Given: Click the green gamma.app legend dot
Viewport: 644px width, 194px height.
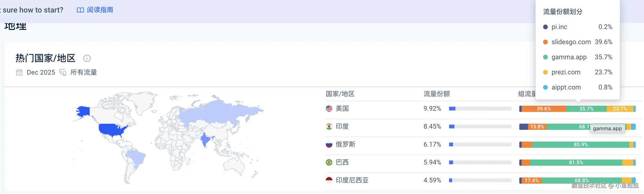Looking at the screenshot, I should (545, 57).
